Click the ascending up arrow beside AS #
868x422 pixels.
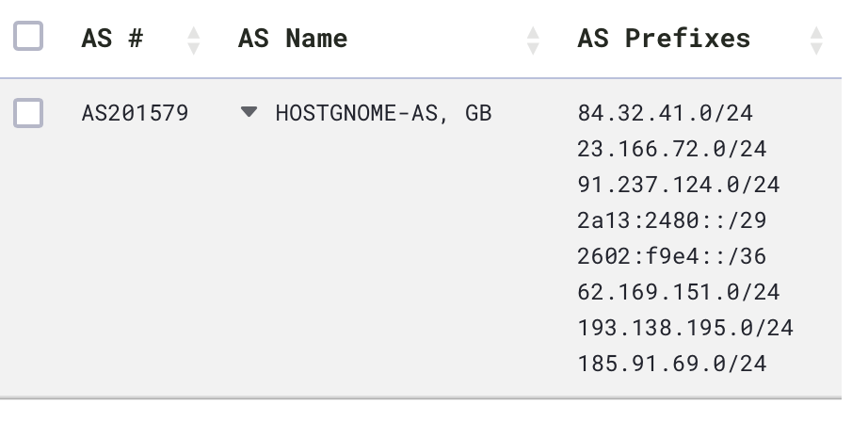click(194, 33)
